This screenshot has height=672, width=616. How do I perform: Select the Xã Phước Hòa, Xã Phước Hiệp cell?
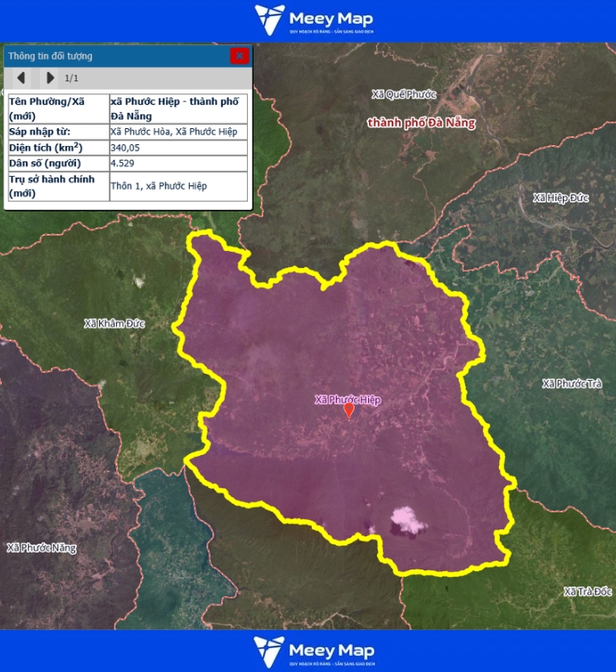(x=178, y=132)
